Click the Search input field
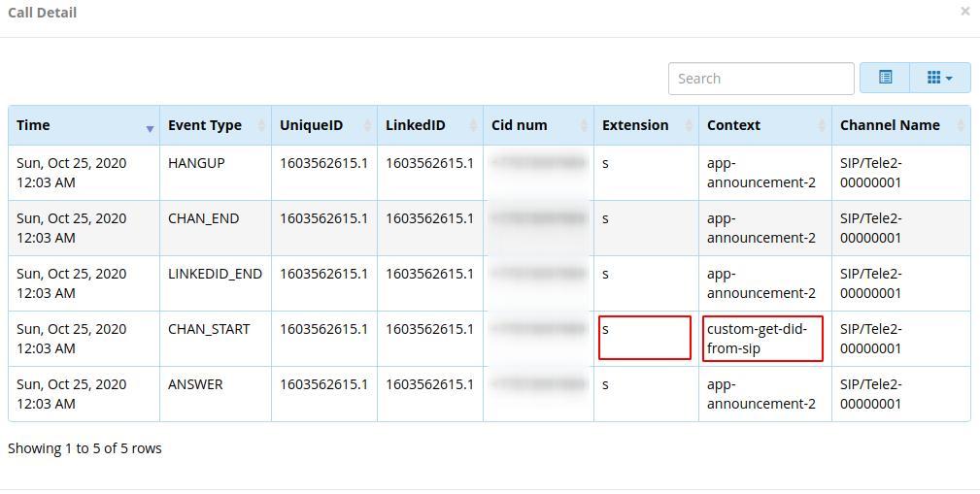This screenshot has width=980, height=494. (760, 79)
